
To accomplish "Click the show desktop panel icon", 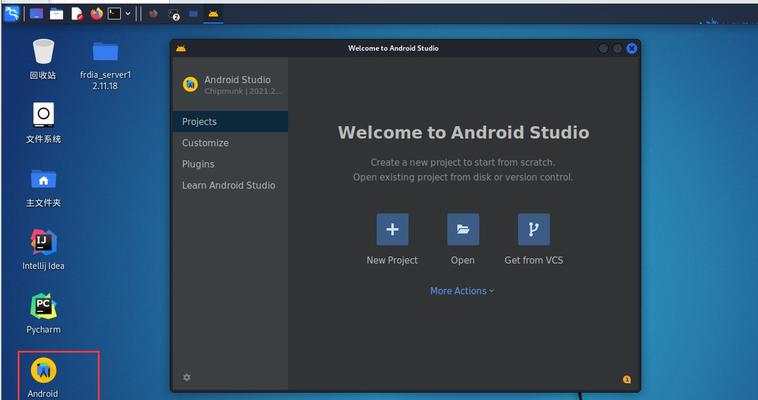I will point(36,14).
